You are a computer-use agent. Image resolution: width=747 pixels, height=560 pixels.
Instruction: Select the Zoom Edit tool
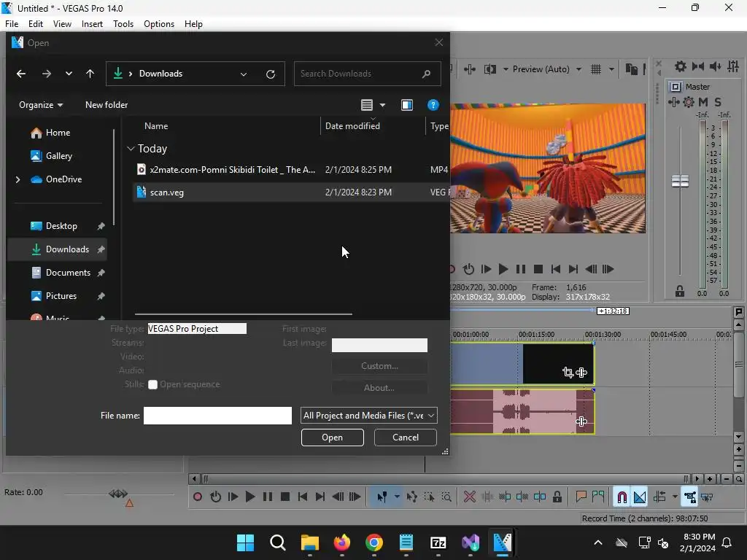point(446,497)
